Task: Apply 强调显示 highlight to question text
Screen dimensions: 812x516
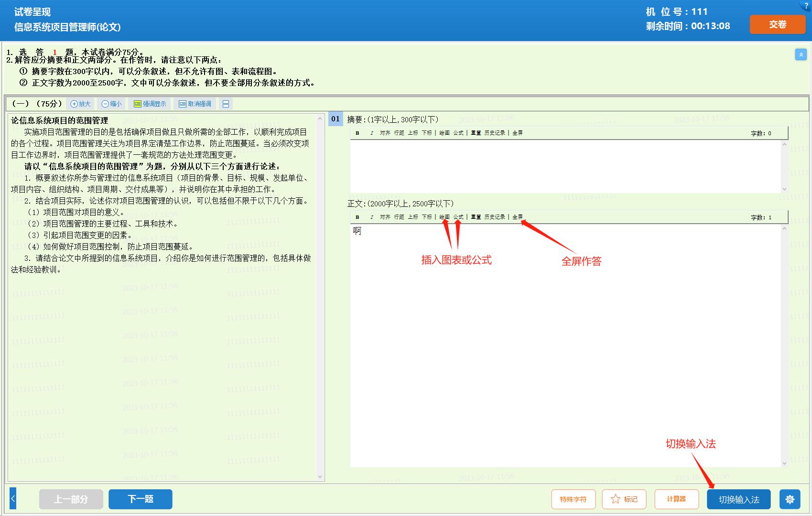Action: tap(150, 104)
